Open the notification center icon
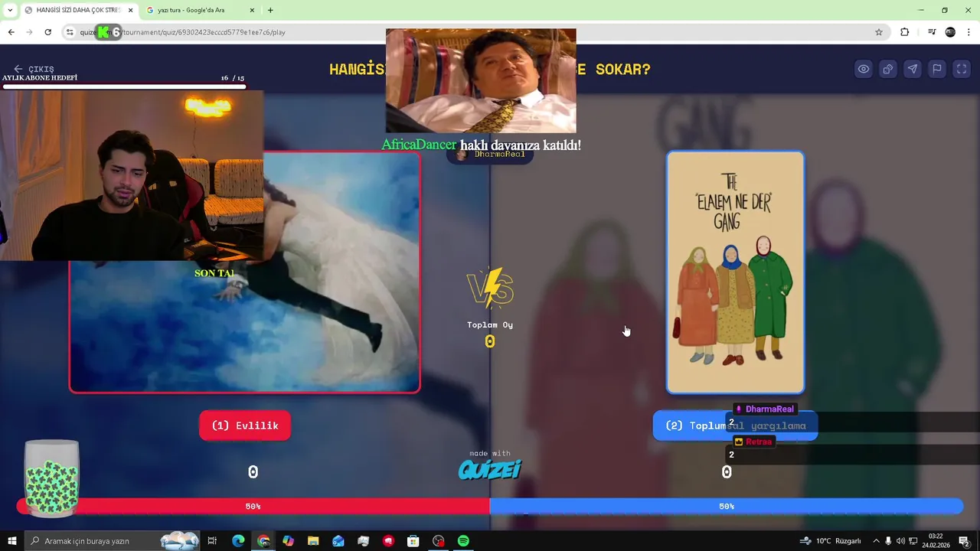This screenshot has width=980, height=551. pos(964,541)
